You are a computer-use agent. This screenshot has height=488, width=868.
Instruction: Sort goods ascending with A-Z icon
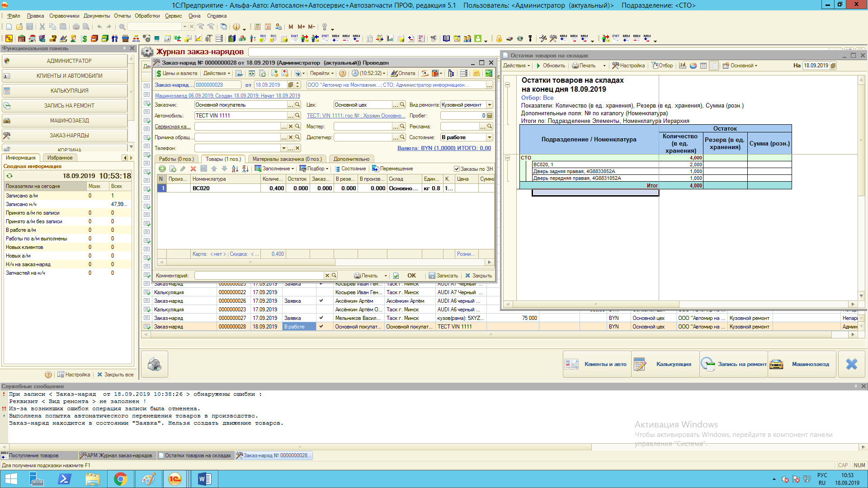[x=235, y=169]
